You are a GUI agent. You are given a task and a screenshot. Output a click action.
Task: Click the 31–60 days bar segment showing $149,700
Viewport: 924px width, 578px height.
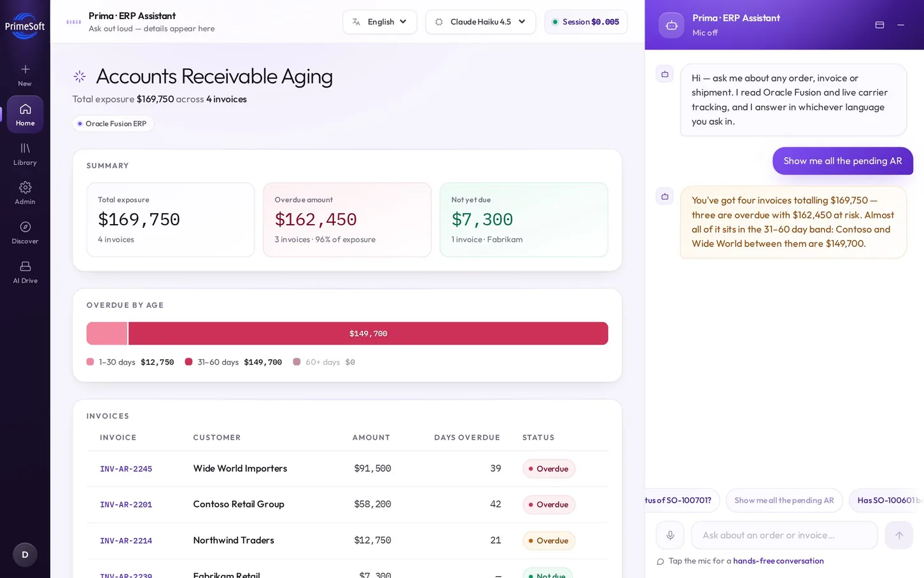(x=368, y=334)
